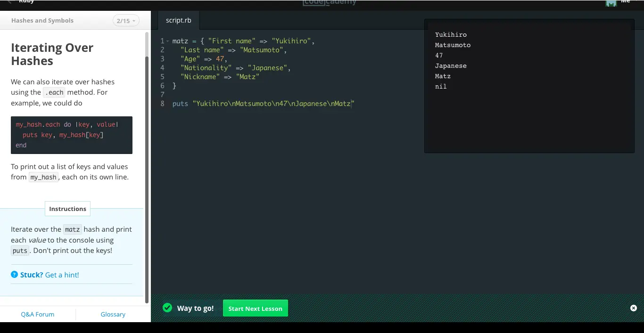
Task: Open the Glossary link
Action: coord(113,314)
